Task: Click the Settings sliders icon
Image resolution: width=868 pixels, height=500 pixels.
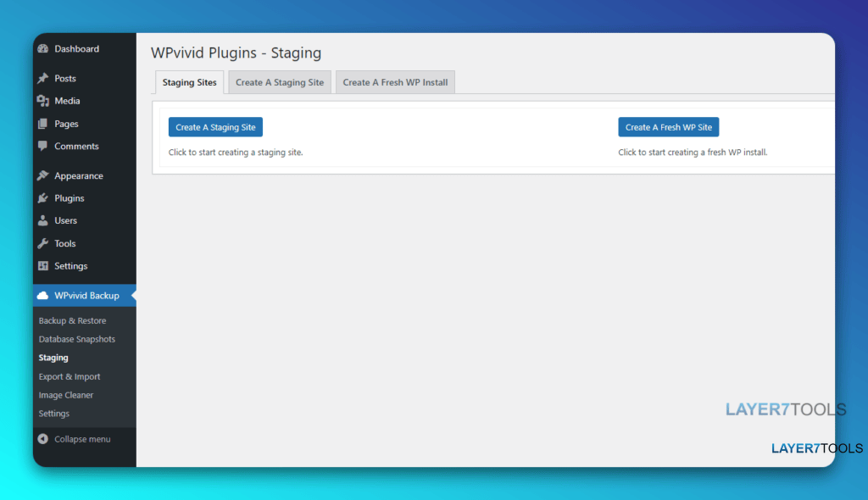Action: [43, 266]
